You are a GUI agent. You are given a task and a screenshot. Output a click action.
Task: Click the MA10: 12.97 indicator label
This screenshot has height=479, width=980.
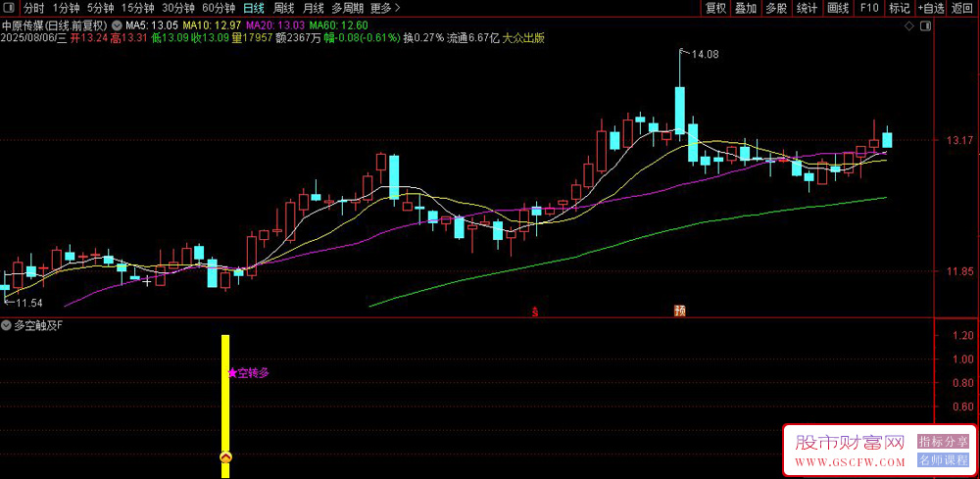(212, 25)
